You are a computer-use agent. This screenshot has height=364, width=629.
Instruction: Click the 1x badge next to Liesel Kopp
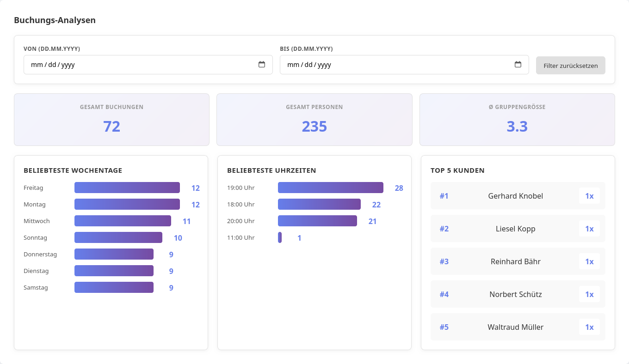(589, 229)
